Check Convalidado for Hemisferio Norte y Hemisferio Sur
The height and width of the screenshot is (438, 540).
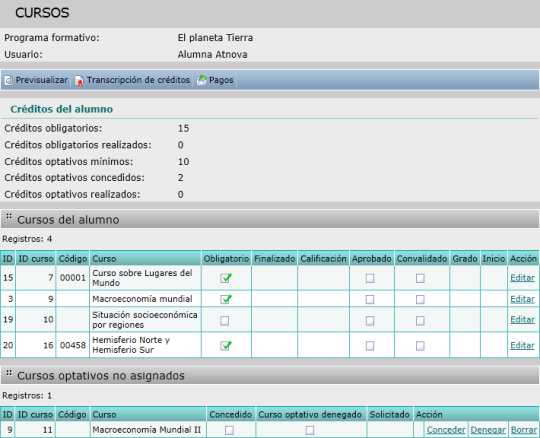420,346
